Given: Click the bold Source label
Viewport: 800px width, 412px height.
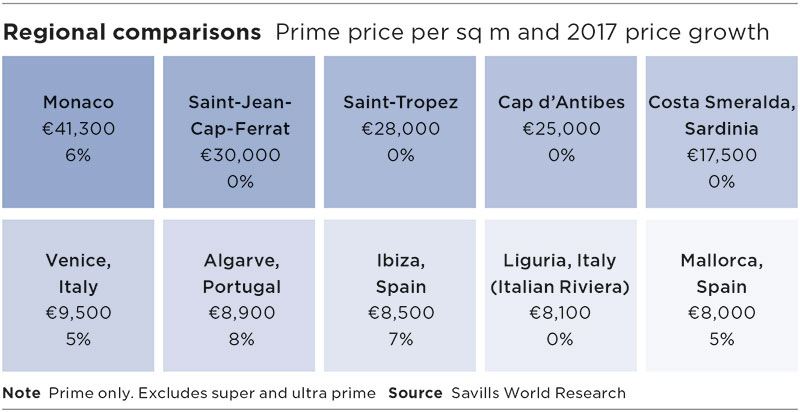Looking at the screenshot, I should 415,393.
